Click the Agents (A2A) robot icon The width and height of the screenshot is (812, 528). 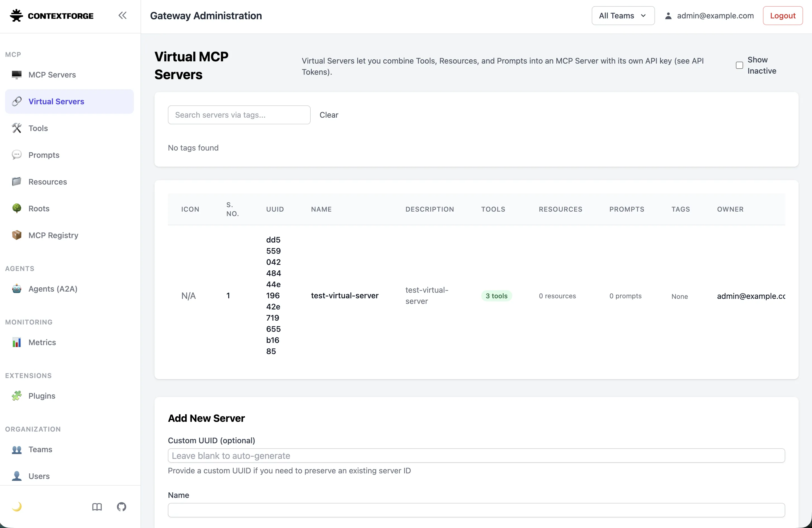[17, 289]
